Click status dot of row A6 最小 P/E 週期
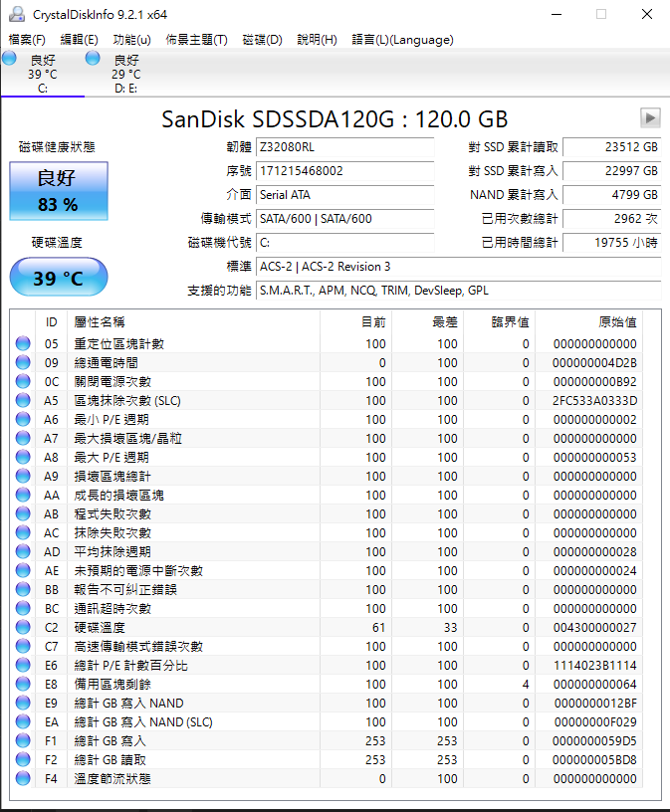The image size is (670, 812). tap(23, 418)
